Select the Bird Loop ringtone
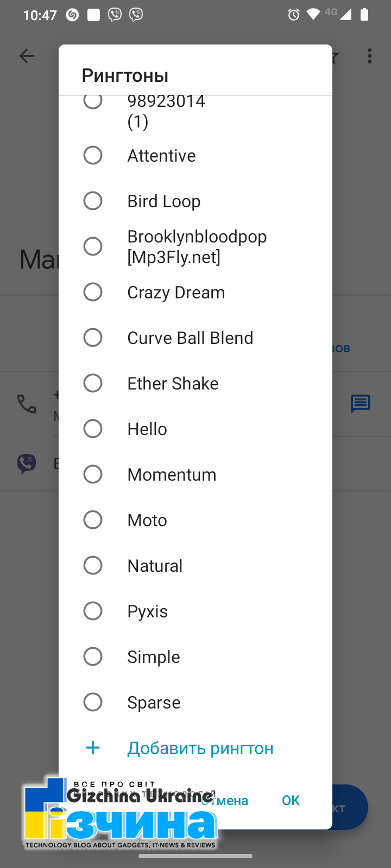 (93, 201)
